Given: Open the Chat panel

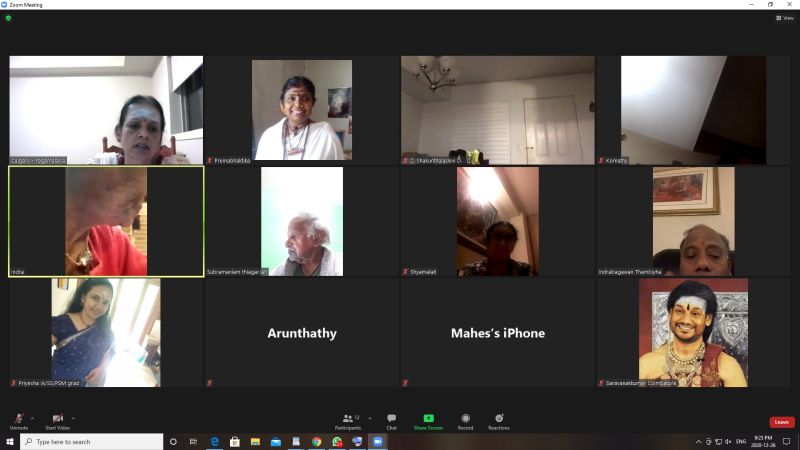Looking at the screenshot, I should pyautogui.click(x=391, y=419).
